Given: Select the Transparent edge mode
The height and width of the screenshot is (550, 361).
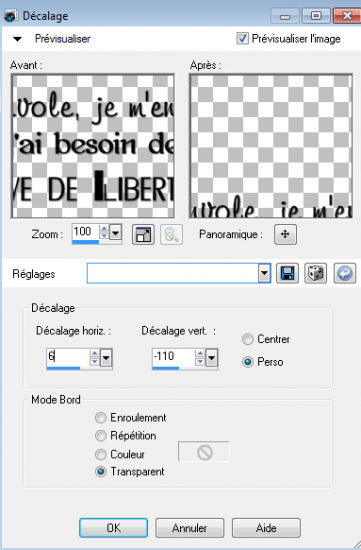Looking at the screenshot, I should [101, 472].
